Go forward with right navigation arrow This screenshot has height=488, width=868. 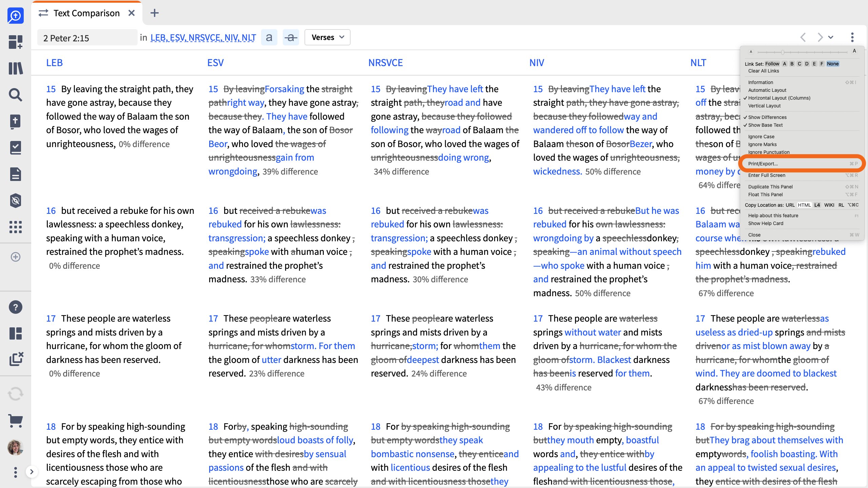[820, 37]
